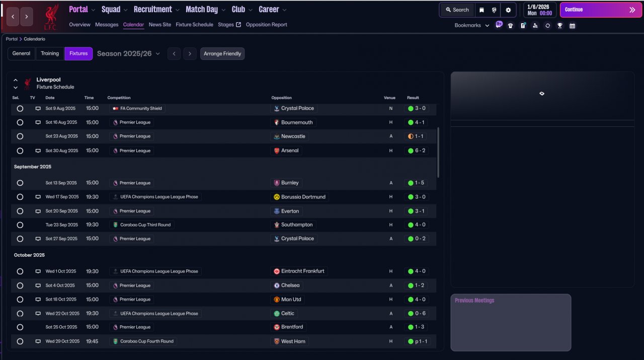Click the external link icon beside Stages
The width and height of the screenshot is (644, 360).
coord(238,25)
